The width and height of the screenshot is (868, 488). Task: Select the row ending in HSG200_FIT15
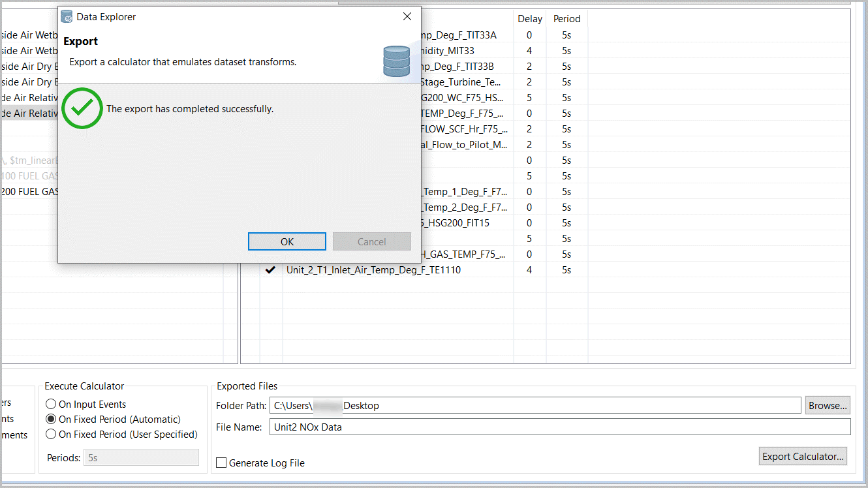point(457,223)
